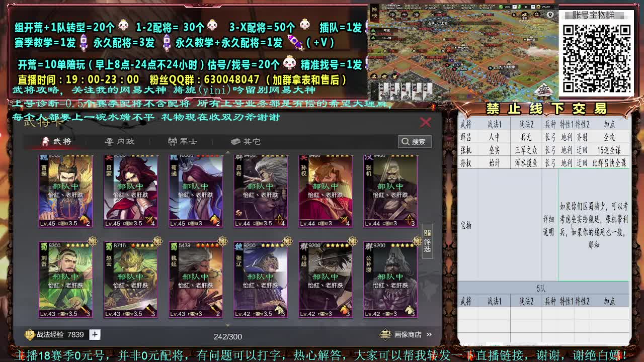Open Zhang Ji (张机) general card
The image size is (644, 362).
pyautogui.click(x=390, y=191)
